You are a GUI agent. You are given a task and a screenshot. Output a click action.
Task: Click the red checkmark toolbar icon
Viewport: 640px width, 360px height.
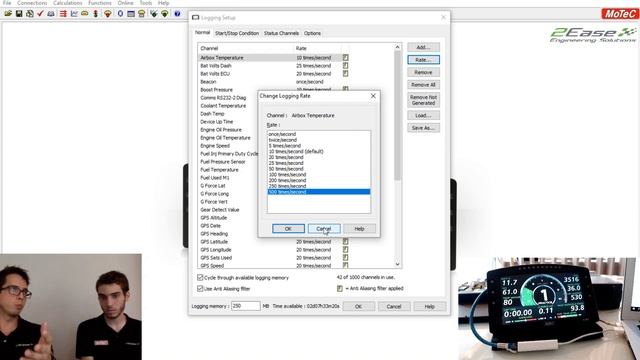point(40,13)
